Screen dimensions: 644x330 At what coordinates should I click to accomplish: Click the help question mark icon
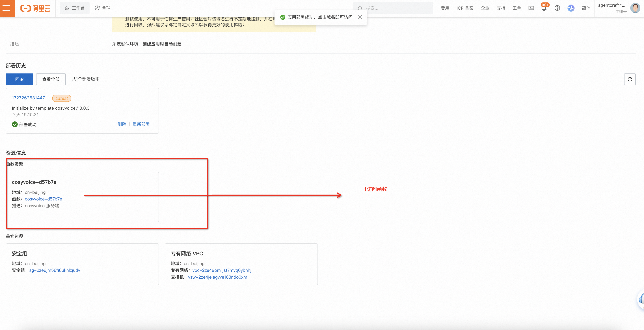tap(557, 8)
